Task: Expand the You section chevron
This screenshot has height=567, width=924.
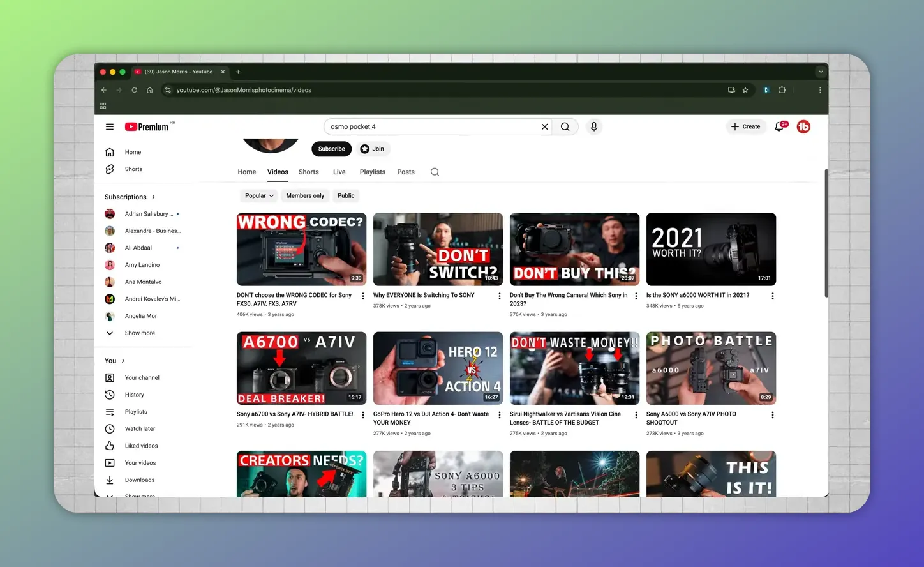Action: (x=123, y=361)
